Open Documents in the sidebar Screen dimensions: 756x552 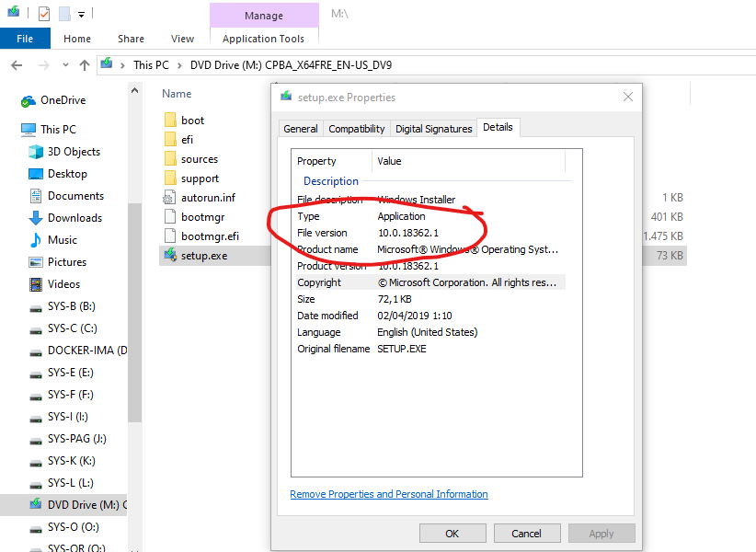point(75,196)
